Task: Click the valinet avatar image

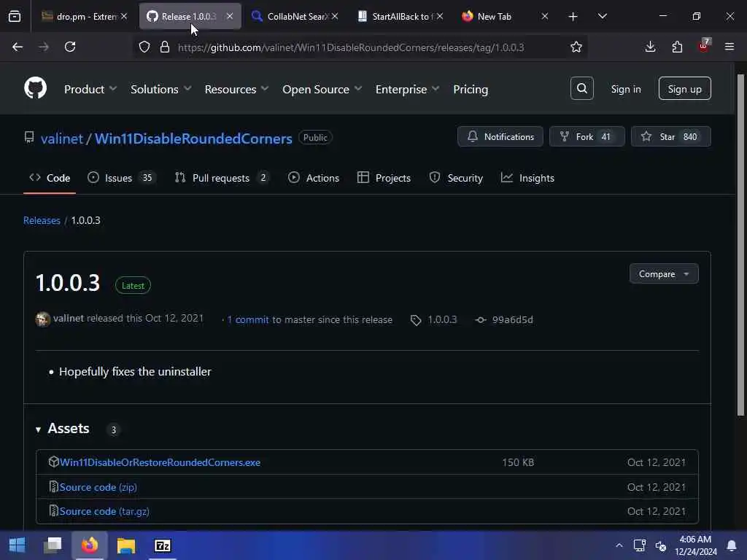Action: click(43, 319)
